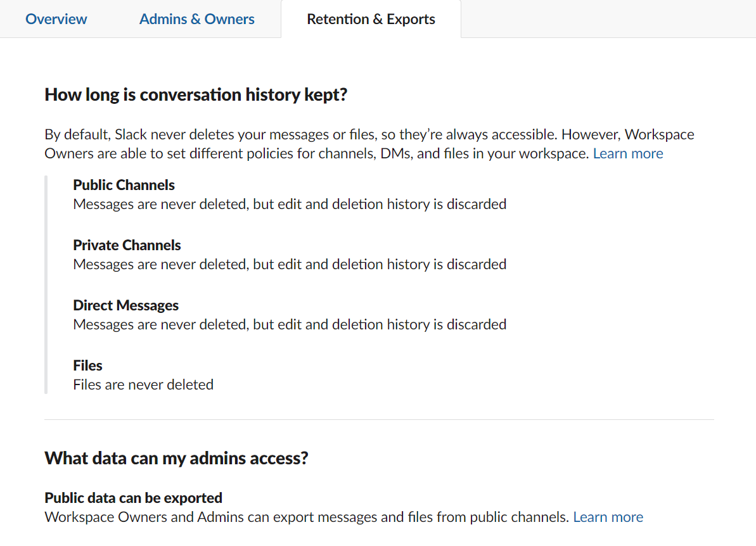
Task: Click Learn more about retention policies
Action: (x=628, y=153)
